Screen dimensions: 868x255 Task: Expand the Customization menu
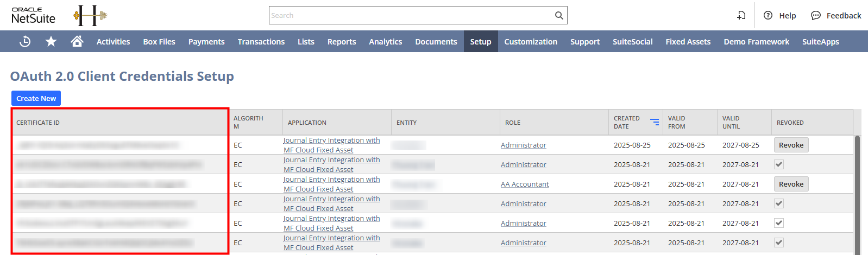(x=531, y=42)
